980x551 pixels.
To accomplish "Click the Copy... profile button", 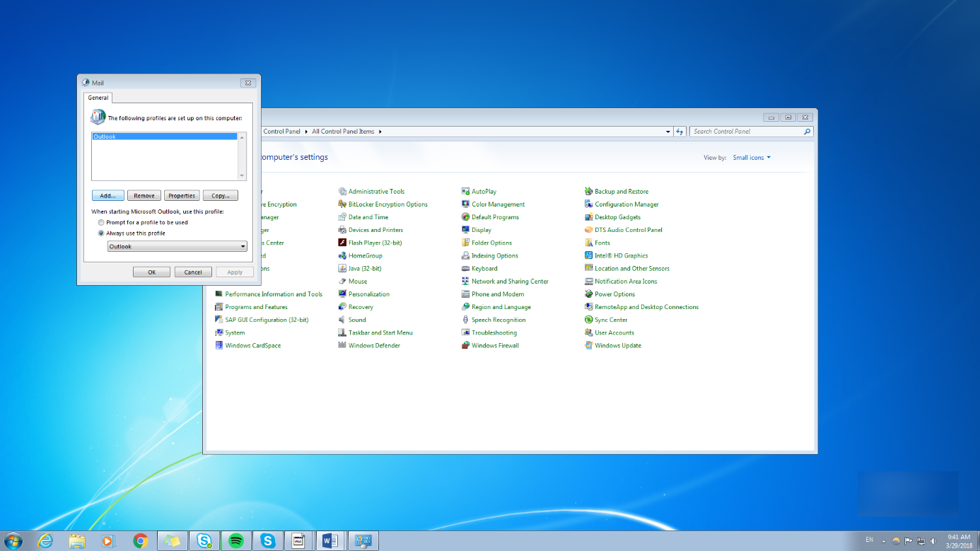I will point(221,196).
